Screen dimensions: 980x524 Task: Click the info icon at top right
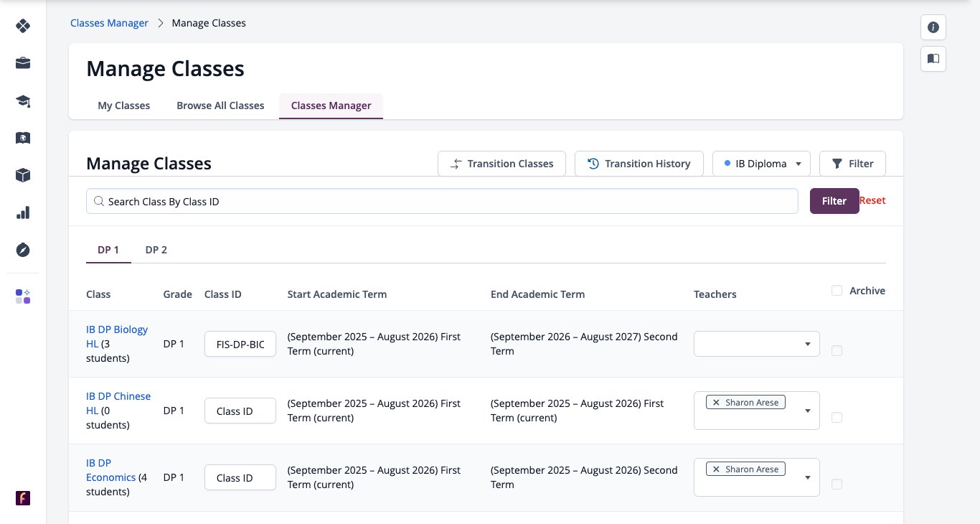pos(933,27)
